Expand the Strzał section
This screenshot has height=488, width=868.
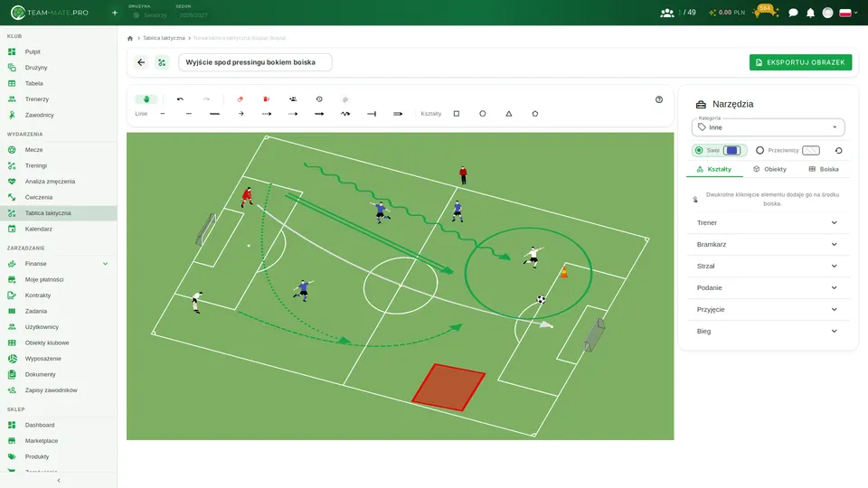point(768,266)
